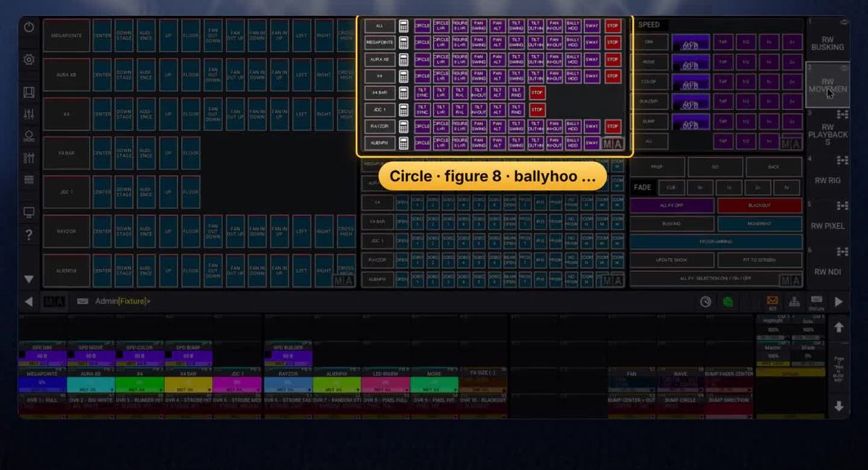868x470 pixels.
Task: Click the power icon in the left sidebar
Action: [x=29, y=27]
